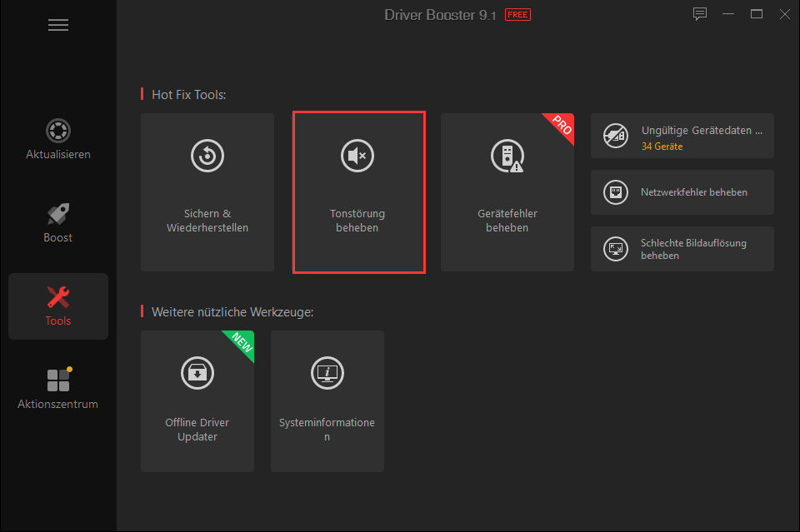Close the Driver Booster window
Image resolution: width=800 pixels, height=532 pixels.
coord(785,14)
